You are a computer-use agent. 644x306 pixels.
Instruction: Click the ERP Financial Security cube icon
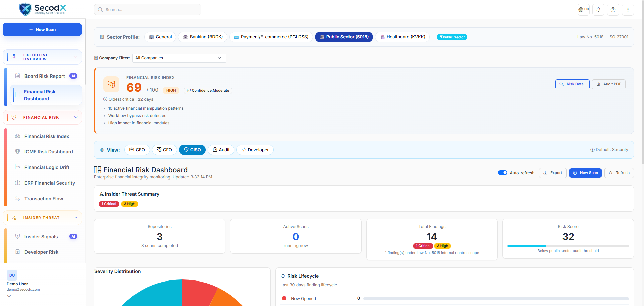point(18,183)
